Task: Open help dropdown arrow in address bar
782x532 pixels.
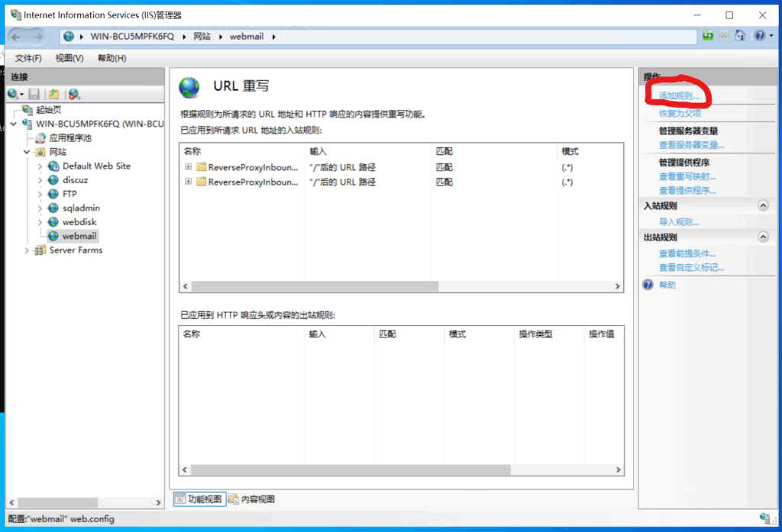Action: 771,36
